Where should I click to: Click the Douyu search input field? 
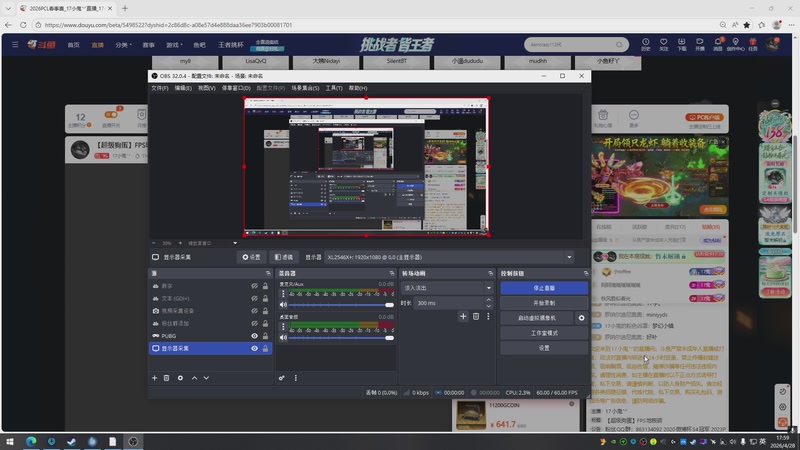pos(570,44)
